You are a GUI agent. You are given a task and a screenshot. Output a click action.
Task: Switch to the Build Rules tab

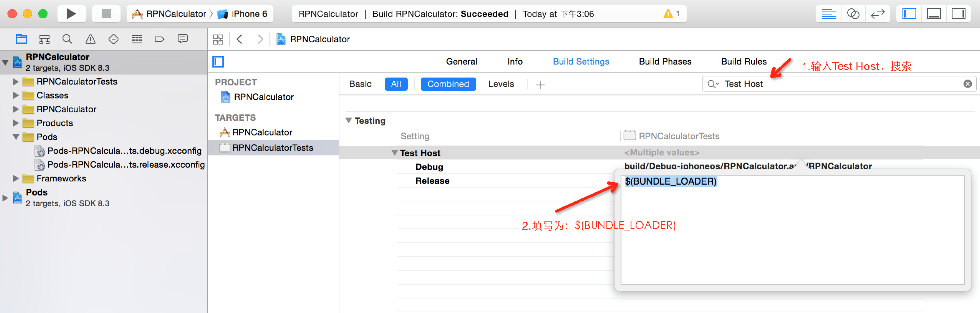click(744, 62)
